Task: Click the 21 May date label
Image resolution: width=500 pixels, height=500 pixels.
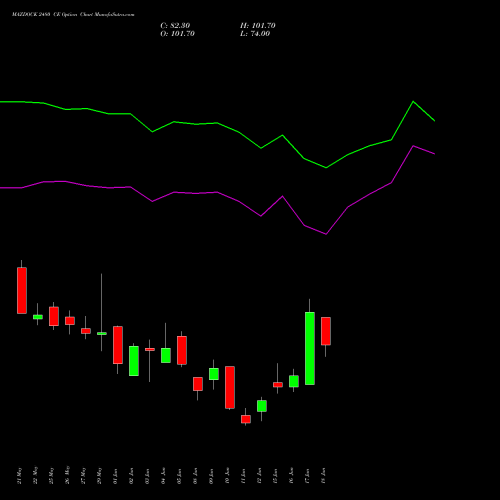Action: [20, 476]
